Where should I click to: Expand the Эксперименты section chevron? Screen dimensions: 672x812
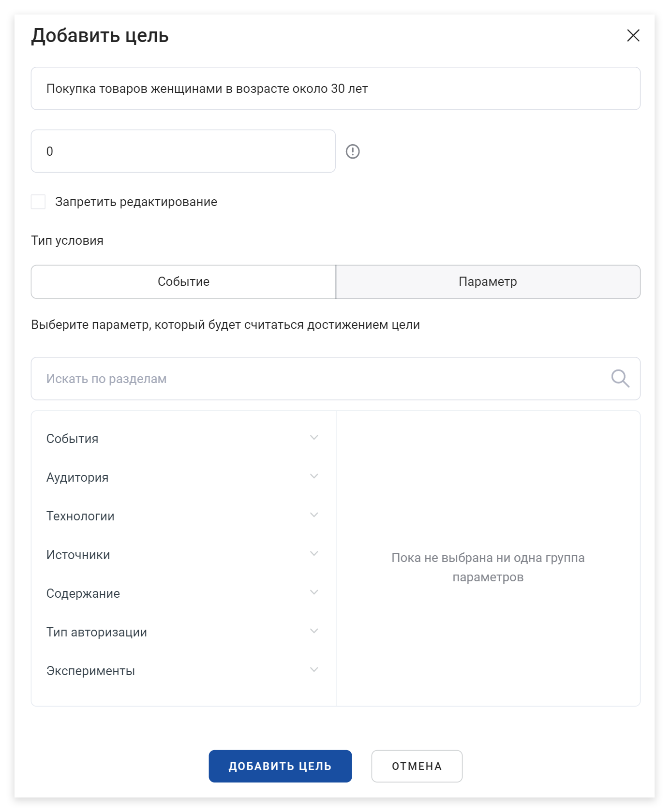click(x=314, y=670)
